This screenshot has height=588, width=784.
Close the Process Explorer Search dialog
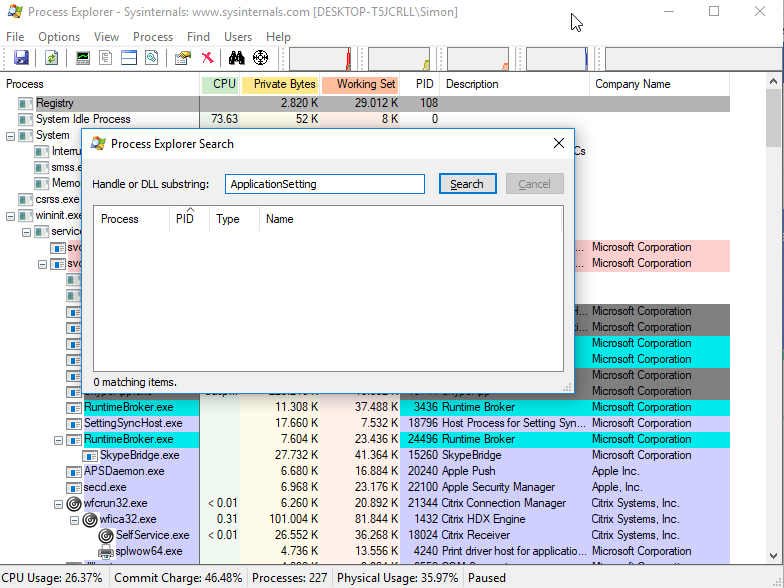coord(559,144)
